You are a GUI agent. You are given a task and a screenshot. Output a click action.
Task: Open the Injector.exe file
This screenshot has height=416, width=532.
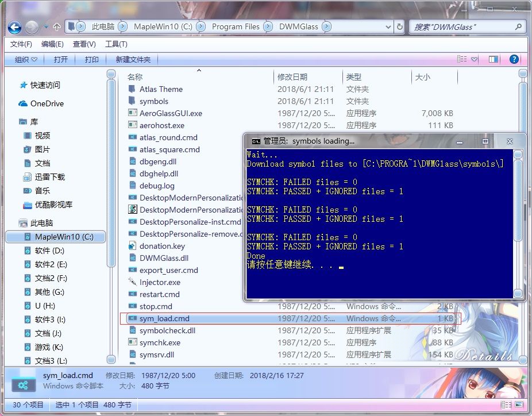(x=160, y=282)
